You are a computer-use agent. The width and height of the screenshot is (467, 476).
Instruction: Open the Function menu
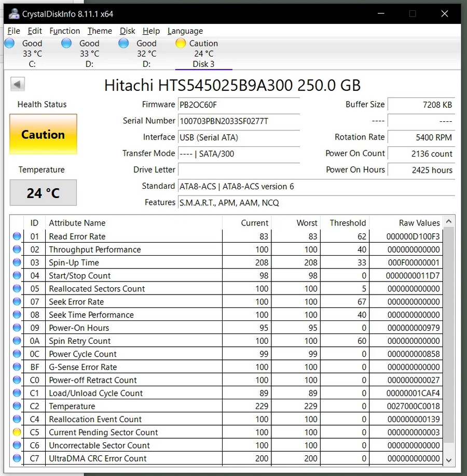click(x=64, y=31)
